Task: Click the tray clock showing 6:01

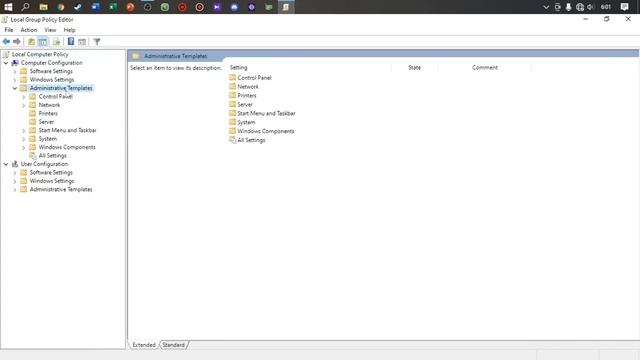Action: (606, 7)
